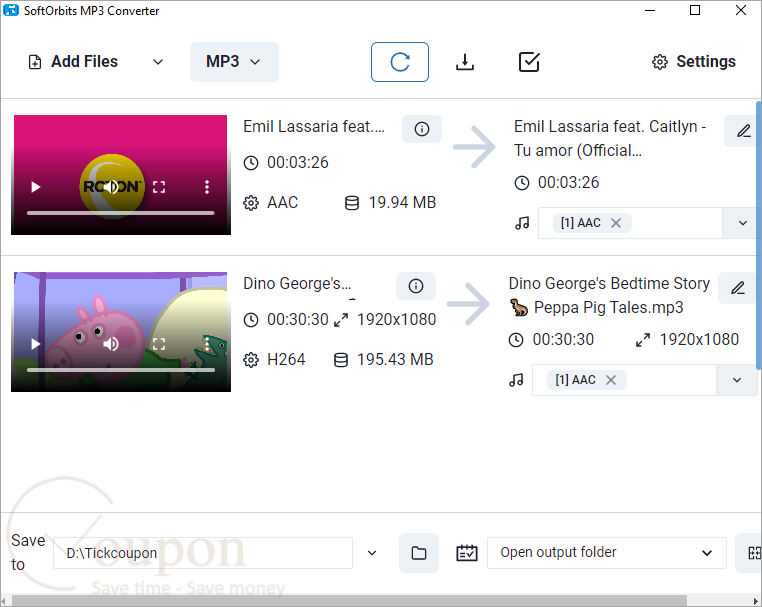
Task: Minimize the SoftOrbits MP3 Converter window
Action: tap(650, 10)
